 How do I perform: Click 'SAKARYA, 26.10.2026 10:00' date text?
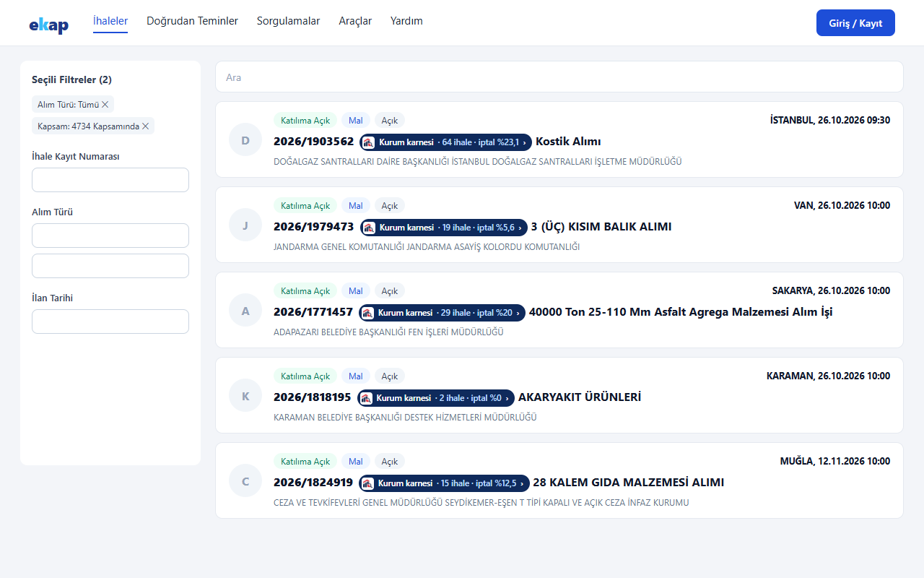831,290
